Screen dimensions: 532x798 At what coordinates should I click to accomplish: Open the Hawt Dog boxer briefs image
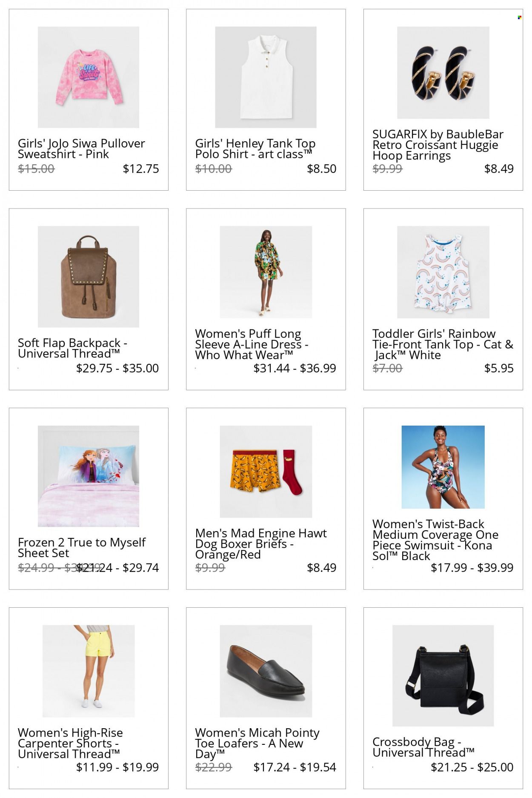click(266, 472)
